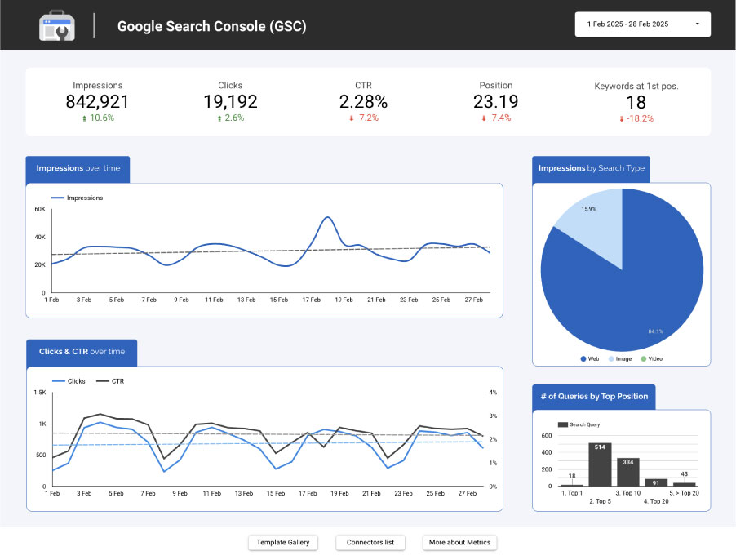Toggle the Web legend color dot
The width and height of the screenshot is (736, 560).
pos(583,358)
